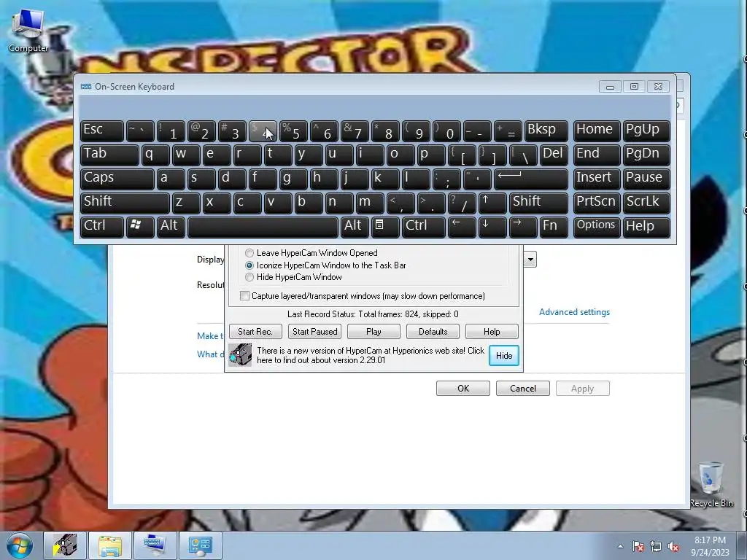Image resolution: width=747 pixels, height=560 pixels.
Task: Click the Play button in HyperCam
Action: (x=373, y=332)
